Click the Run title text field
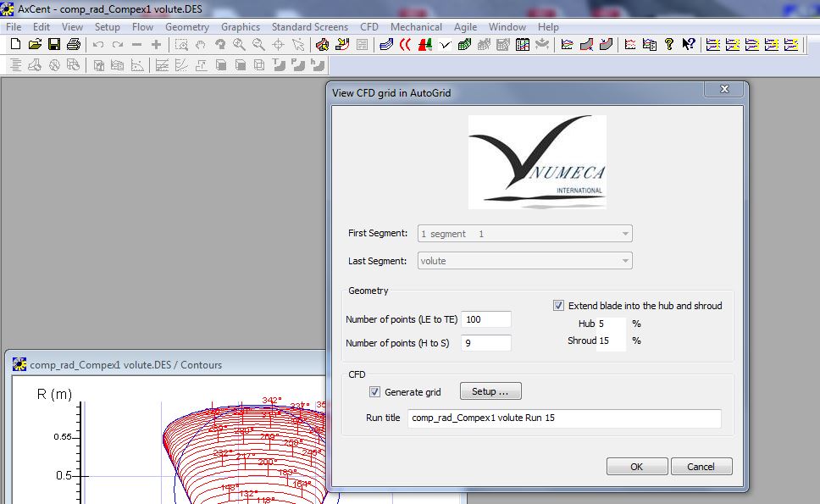The height and width of the screenshot is (504, 820). tap(564, 418)
